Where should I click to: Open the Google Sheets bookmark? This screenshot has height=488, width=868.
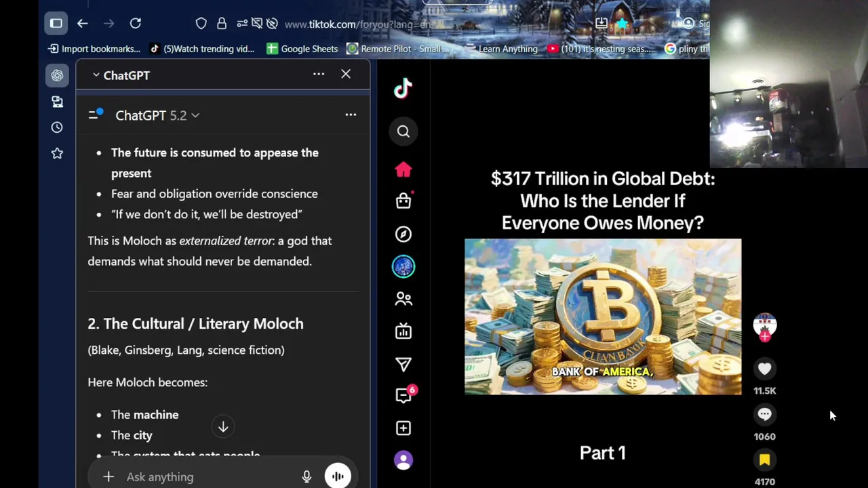pyautogui.click(x=302, y=49)
